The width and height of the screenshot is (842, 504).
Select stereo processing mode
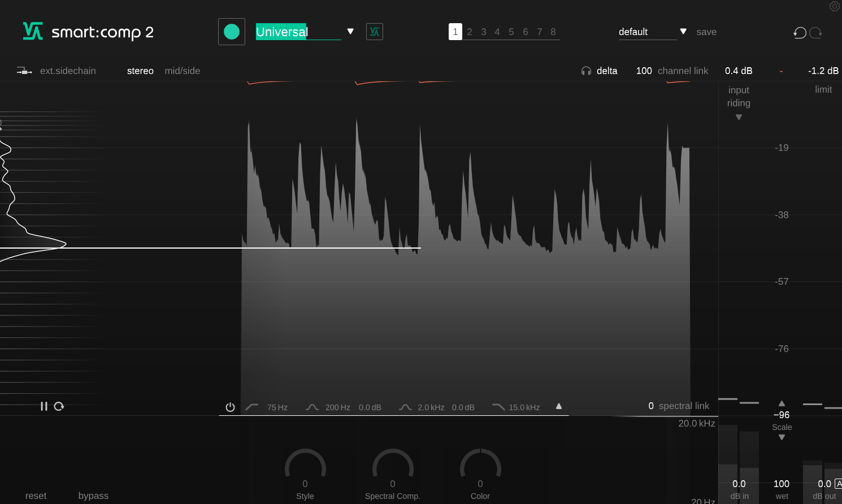[x=140, y=71]
